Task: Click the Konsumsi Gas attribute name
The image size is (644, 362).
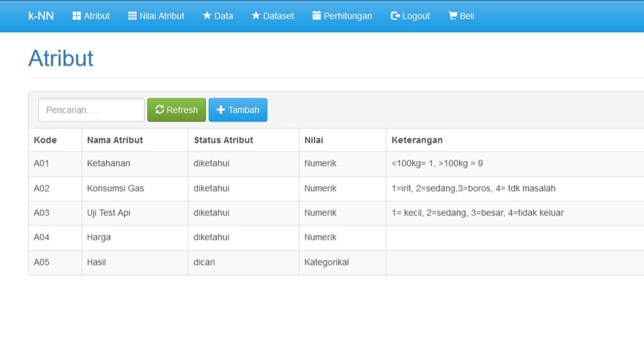Action: click(x=115, y=189)
